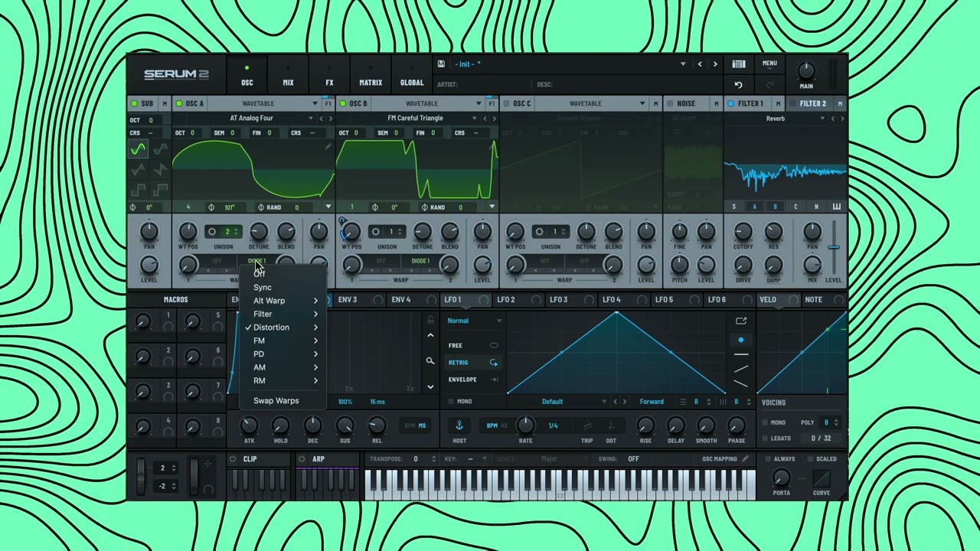Toggle LFO MONO checkbox

(449, 402)
